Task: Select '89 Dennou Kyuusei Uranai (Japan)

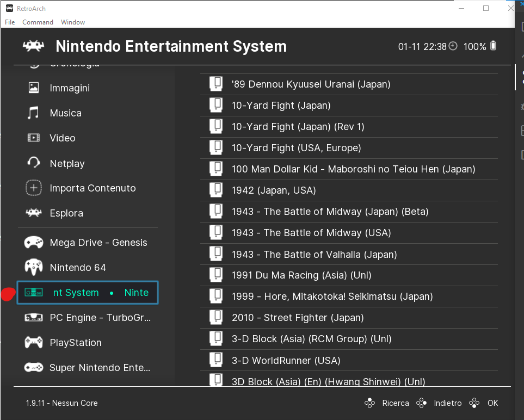Action: pyautogui.click(x=349, y=84)
